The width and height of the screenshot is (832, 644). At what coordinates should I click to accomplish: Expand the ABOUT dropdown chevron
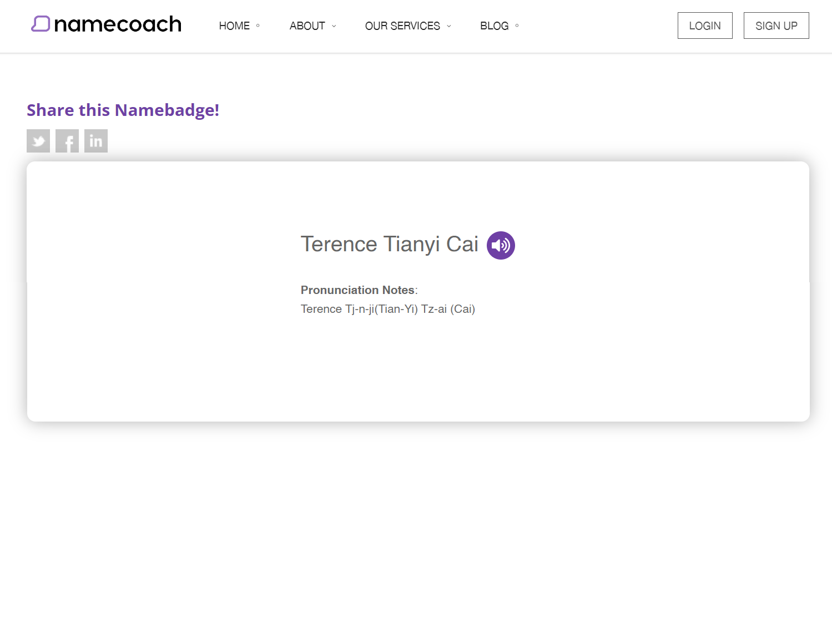(334, 26)
